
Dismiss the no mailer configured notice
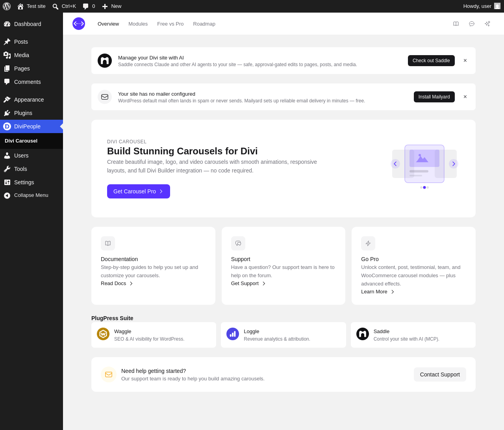coord(465,97)
